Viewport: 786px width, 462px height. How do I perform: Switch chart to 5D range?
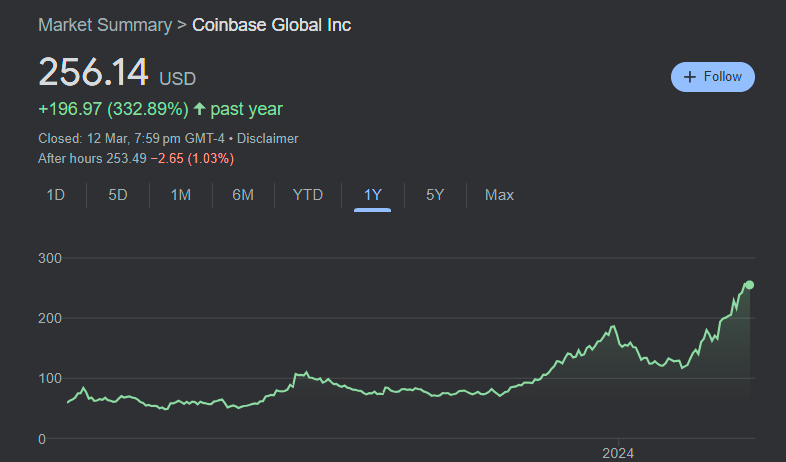point(118,195)
